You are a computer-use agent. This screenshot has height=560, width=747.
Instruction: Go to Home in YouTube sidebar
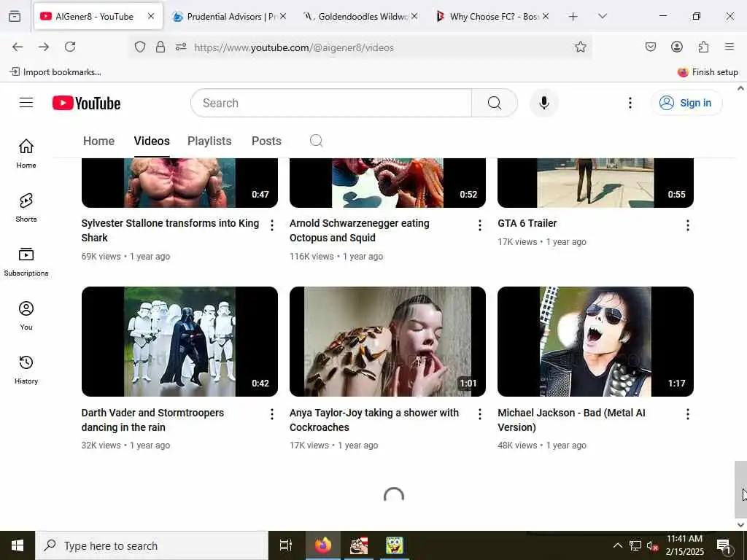click(26, 153)
